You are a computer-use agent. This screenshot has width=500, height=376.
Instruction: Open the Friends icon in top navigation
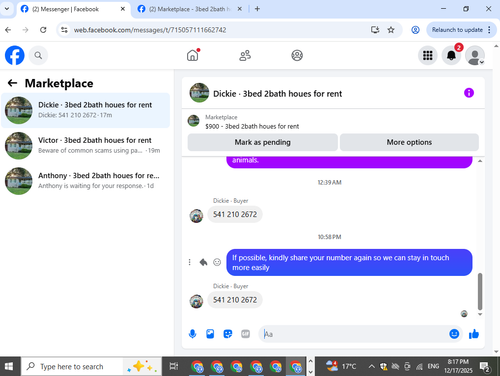point(245,55)
